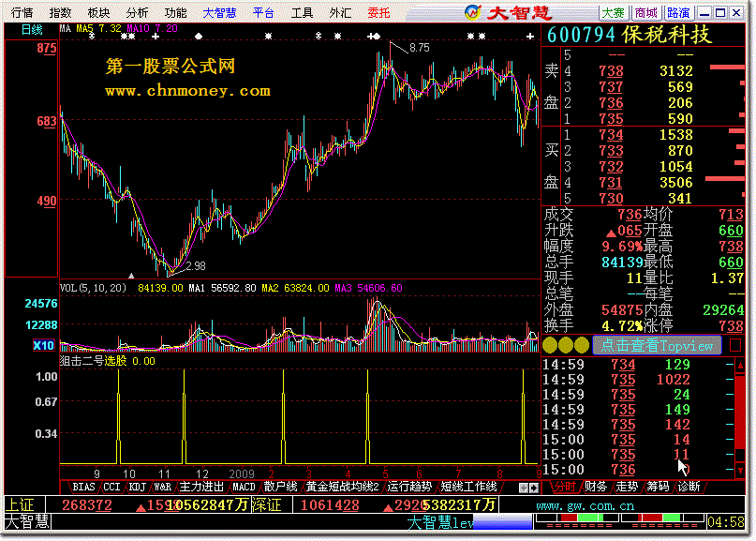The height and width of the screenshot is (541, 756).
Task: Click the first yellow circle indicator
Action: tap(550, 345)
